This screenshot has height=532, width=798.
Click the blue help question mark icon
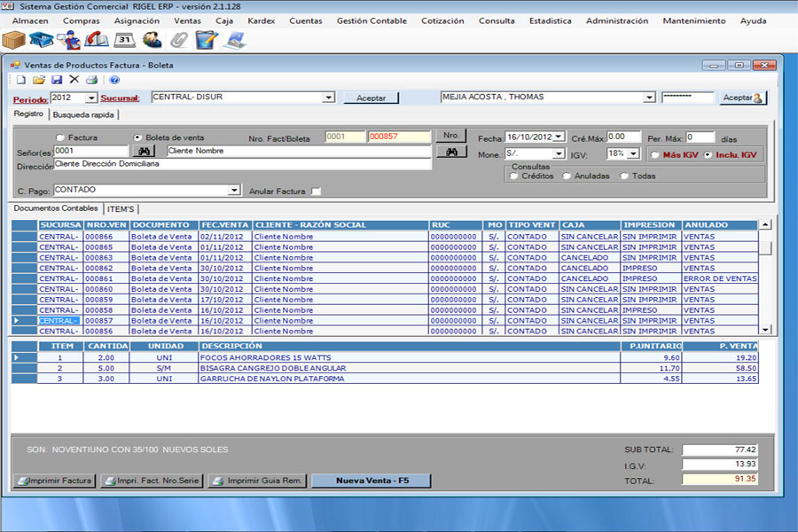[114, 80]
